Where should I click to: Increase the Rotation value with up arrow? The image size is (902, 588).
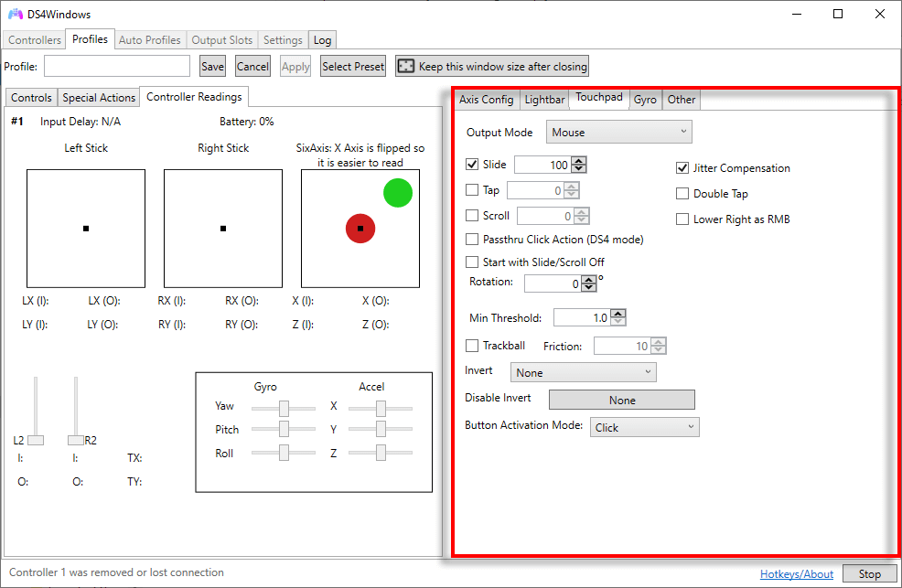(589, 280)
